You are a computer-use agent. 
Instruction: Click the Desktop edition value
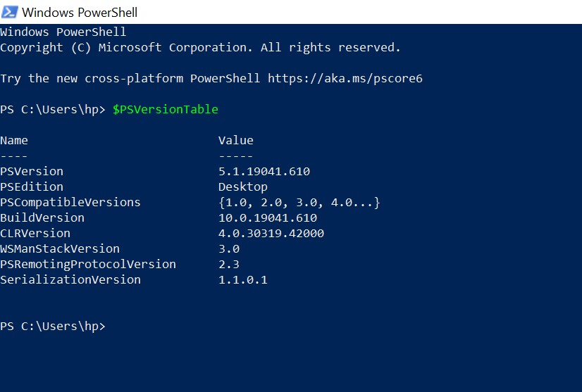pyautogui.click(x=243, y=187)
